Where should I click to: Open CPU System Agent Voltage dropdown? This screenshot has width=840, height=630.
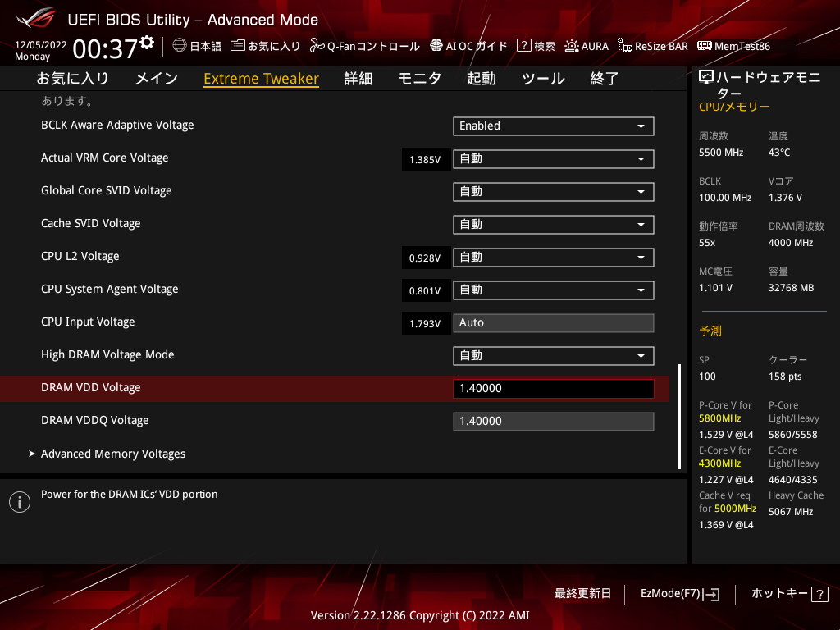tap(554, 290)
